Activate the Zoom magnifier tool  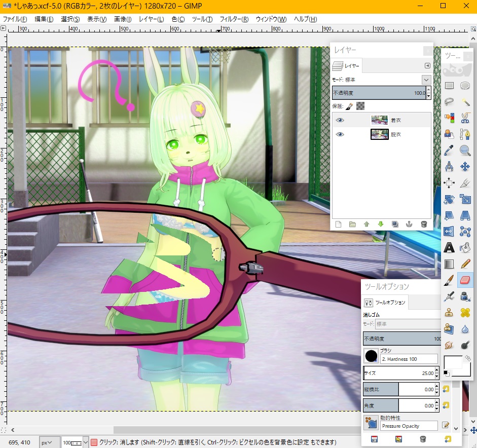pyautogui.click(x=465, y=150)
